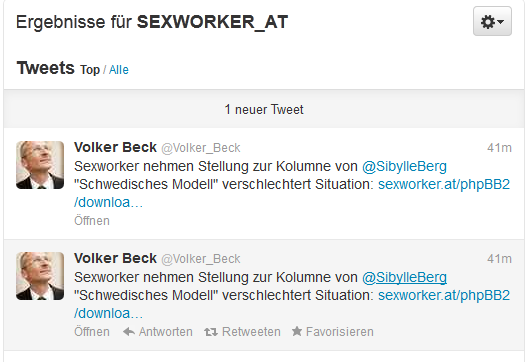This screenshot has width=532, height=362.
Task: Click @Volker_Beck handle in first tweet
Action: [x=201, y=148]
